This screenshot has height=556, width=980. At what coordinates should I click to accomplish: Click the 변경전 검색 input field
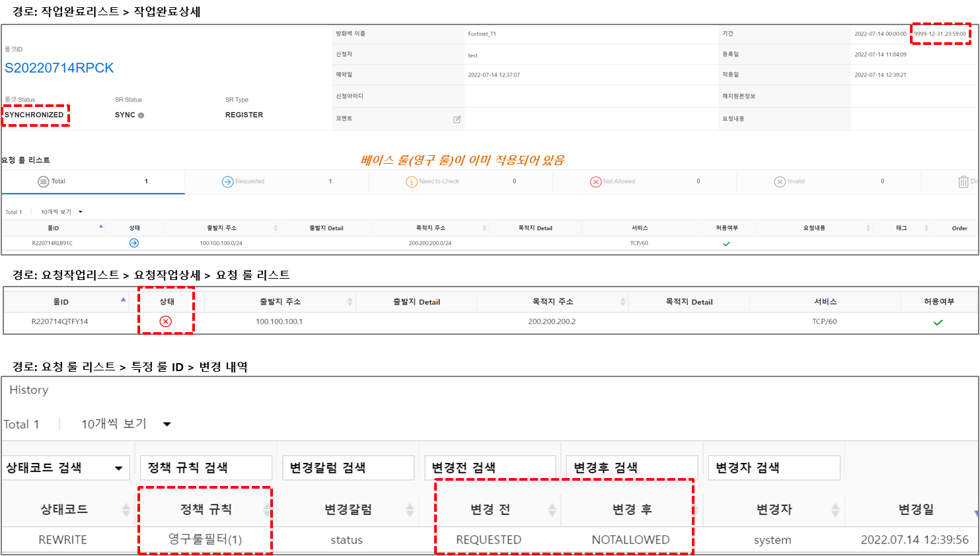pos(490,468)
